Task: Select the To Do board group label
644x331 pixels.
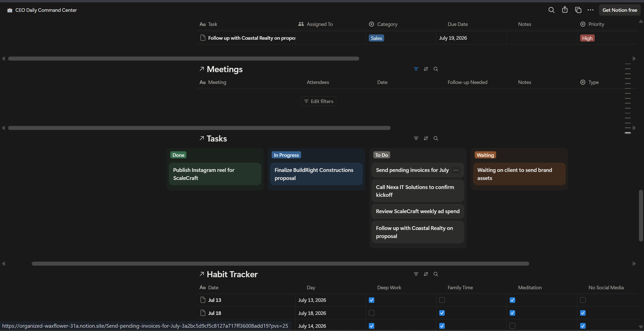Action: 381,155
